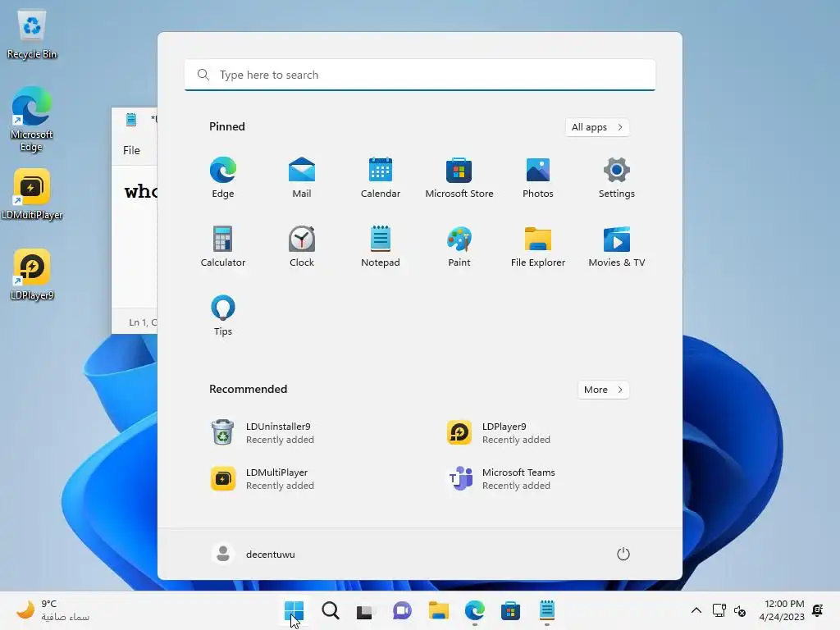840x630 pixels.
Task: Open the weather widget on taskbar
Action: tap(52, 610)
